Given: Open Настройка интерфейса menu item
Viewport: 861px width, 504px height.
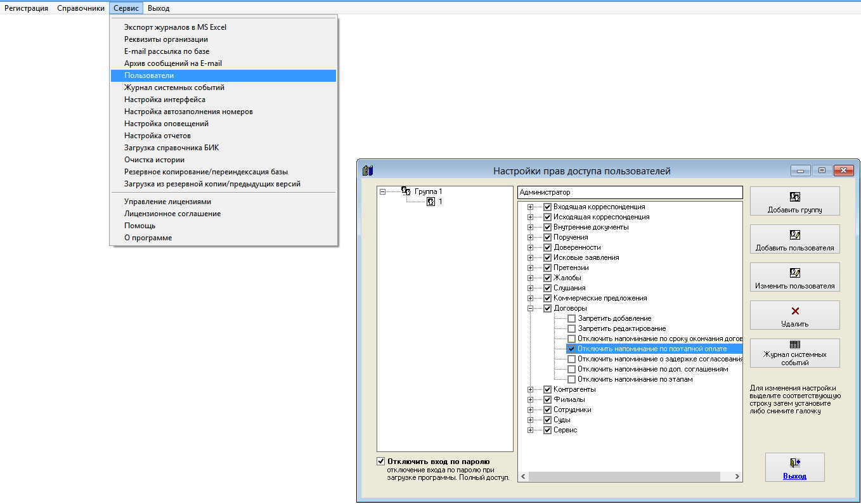Looking at the screenshot, I should tap(223, 100).
